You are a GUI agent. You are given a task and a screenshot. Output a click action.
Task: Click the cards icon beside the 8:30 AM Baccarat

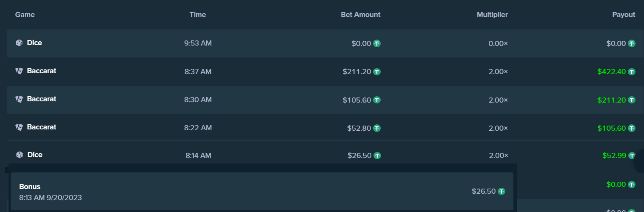point(19,99)
